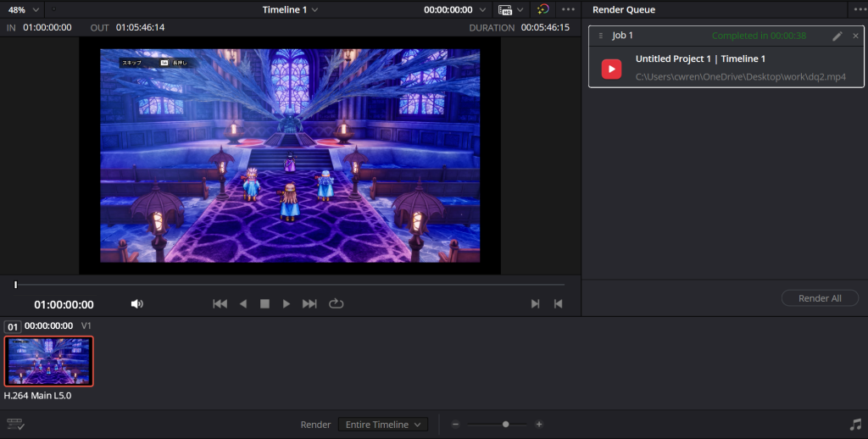This screenshot has width=868, height=439.
Task: Select the H.264 clip thumbnail
Action: tap(48, 361)
